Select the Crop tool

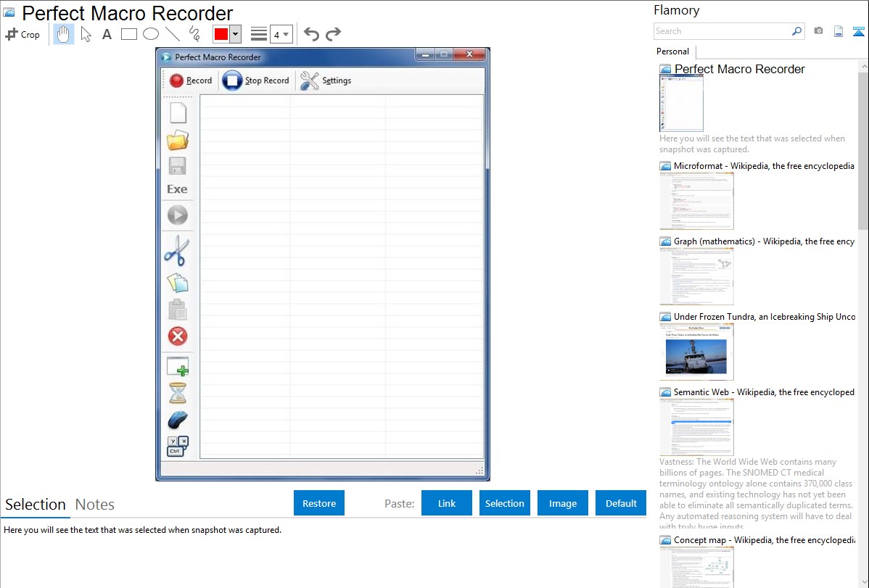(x=22, y=34)
